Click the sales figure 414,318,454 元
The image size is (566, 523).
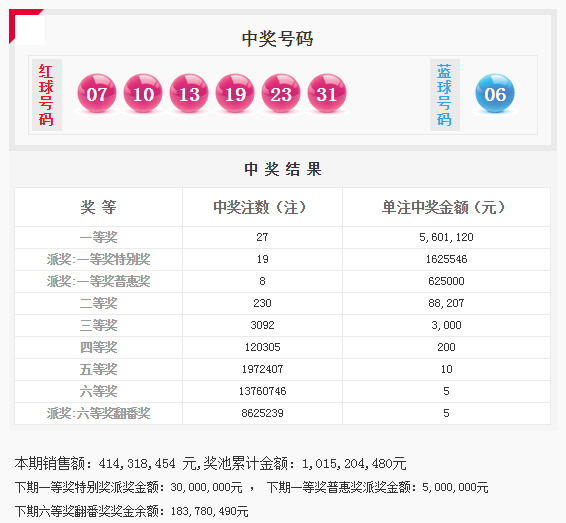(x=147, y=463)
